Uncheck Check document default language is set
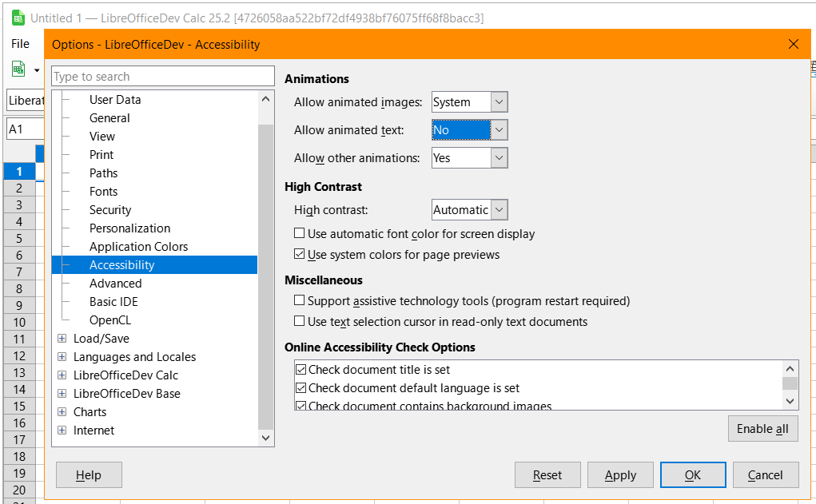The width and height of the screenshot is (816, 504). click(x=301, y=388)
